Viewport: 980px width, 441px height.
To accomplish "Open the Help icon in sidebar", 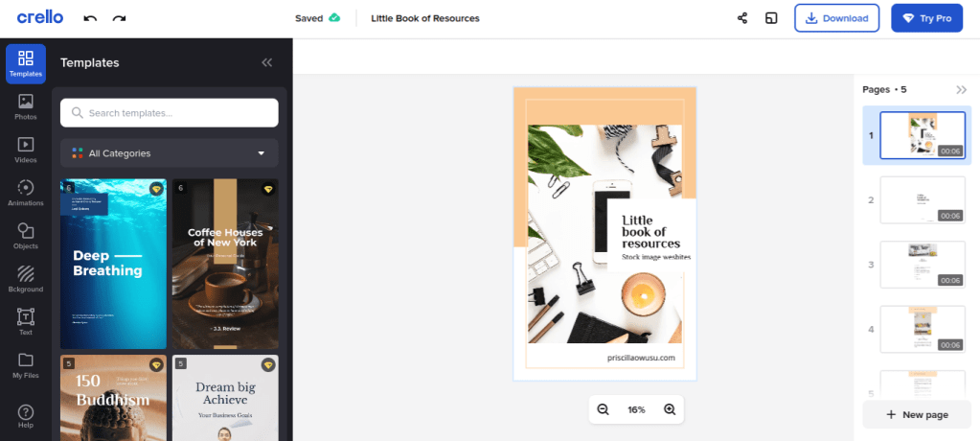I will pyautogui.click(x=26, y=415).
